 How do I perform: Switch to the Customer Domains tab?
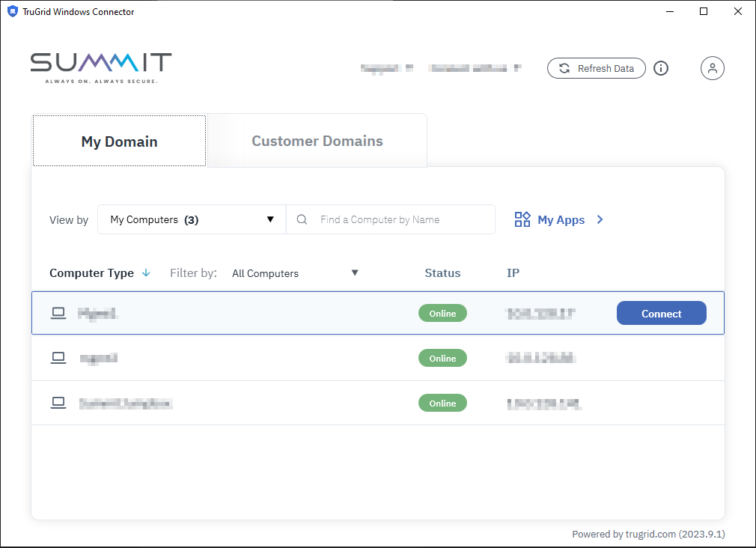[x=317, y=141]
